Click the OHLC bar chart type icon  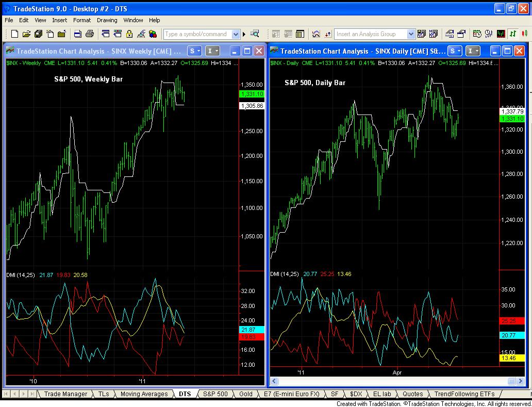(x=513, y=34)
